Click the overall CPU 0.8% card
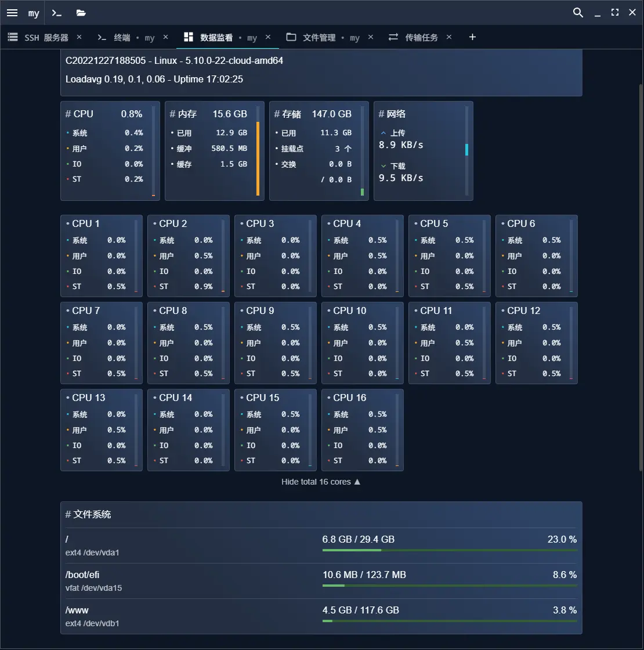The image size is (644, 650). point(110,151)
